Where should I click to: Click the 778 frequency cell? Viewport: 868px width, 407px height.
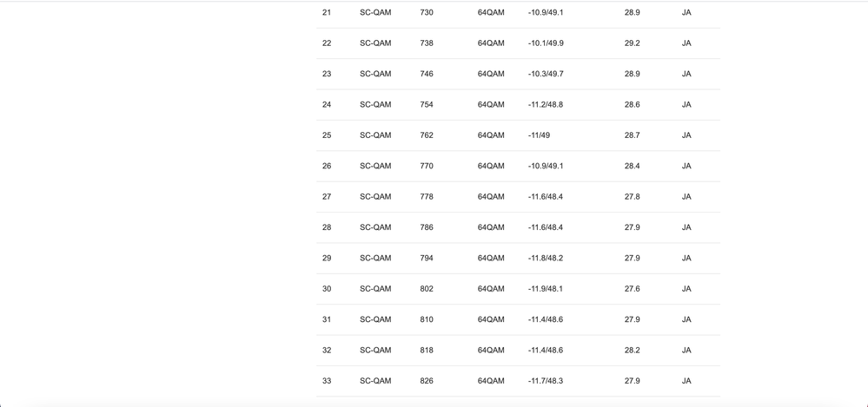[427, 197]
